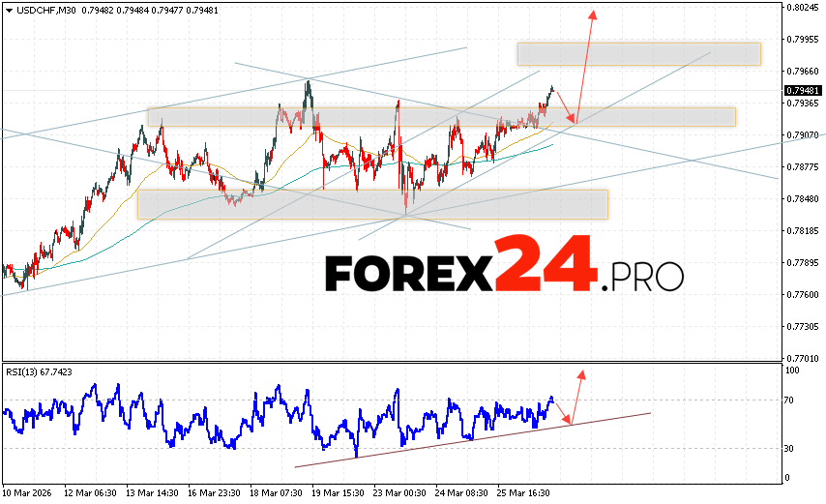Select the 0.80245 price scale label

tap(802, 8)
